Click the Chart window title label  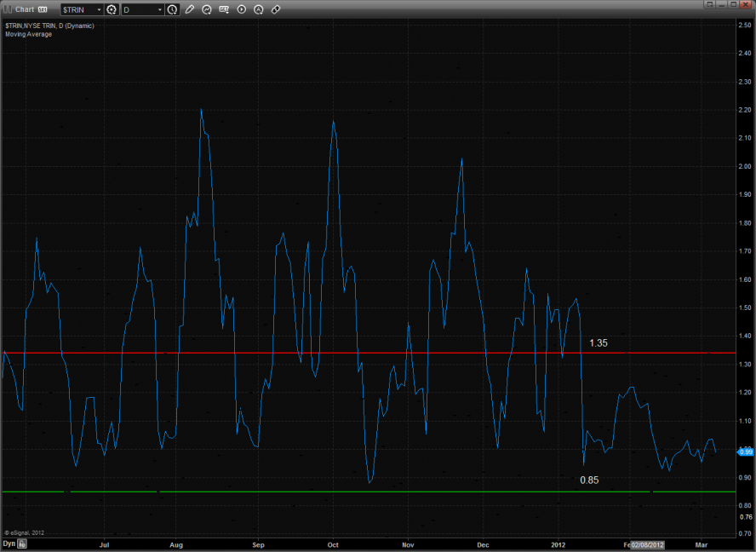click(x=25, y=9)
